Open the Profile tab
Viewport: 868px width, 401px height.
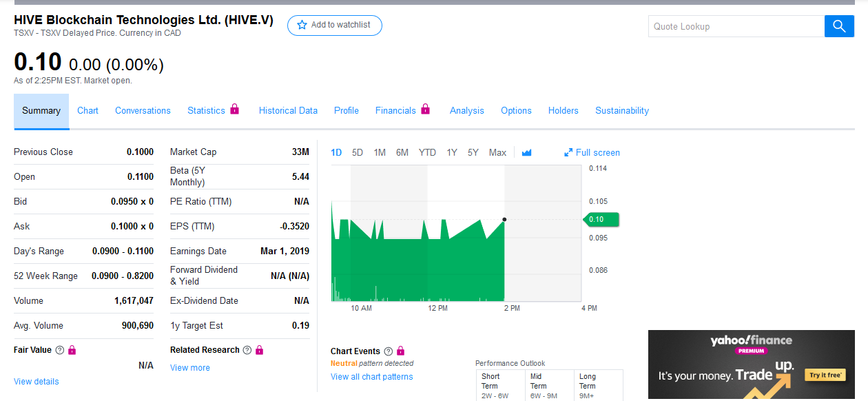point(347,110)
